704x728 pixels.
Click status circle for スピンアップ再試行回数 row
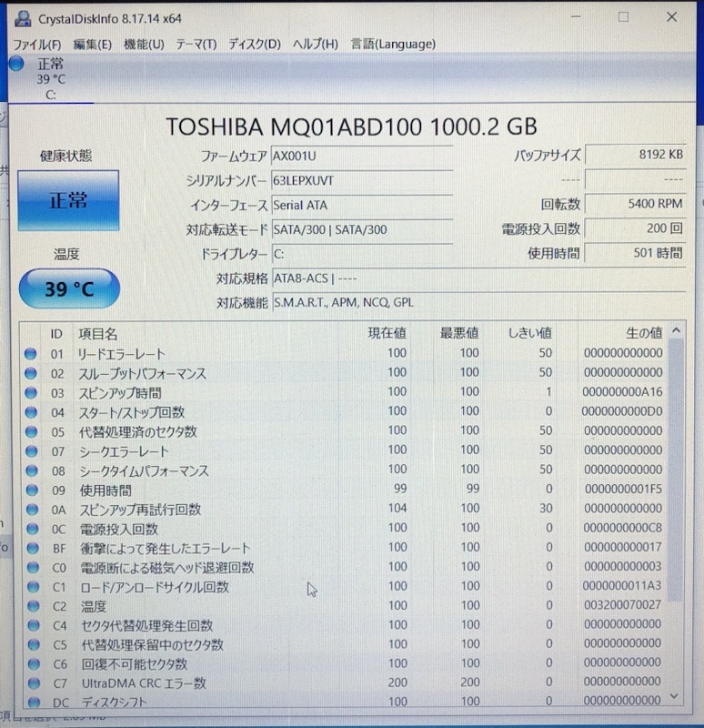(x=32, y=510)
